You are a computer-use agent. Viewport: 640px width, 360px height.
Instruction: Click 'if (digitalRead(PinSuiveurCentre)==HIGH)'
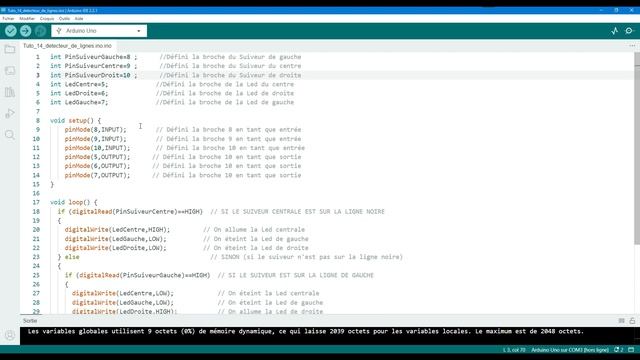pos(130,211)
